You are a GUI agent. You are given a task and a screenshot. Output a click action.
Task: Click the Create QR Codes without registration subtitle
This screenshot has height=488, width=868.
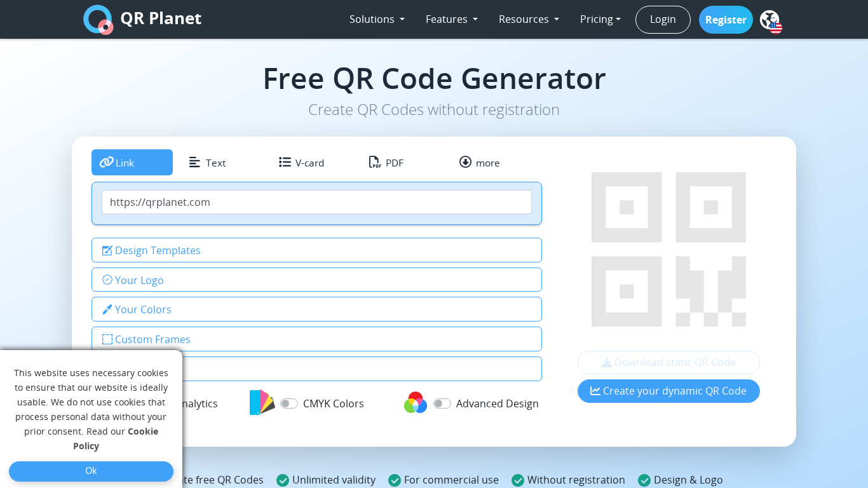(x=434, y=110)
